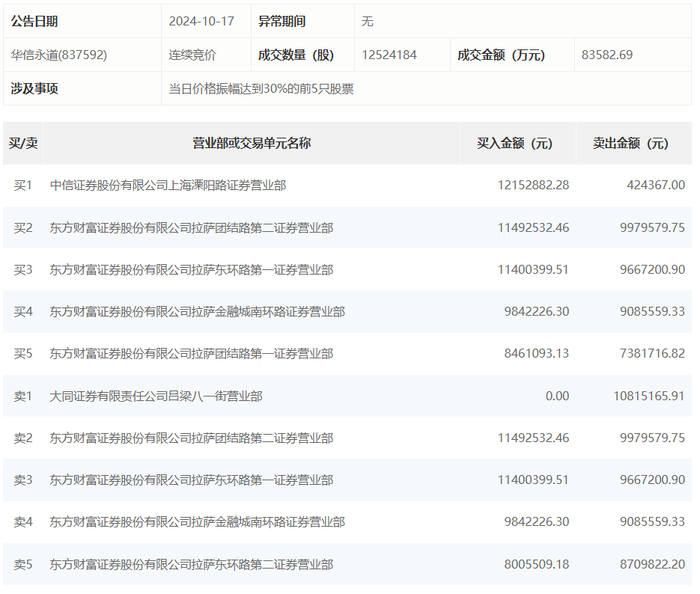This screenshot has width=700, height=594.
Task: Click the 买入金额（元） column header
Action: click(x=518, y=143)
